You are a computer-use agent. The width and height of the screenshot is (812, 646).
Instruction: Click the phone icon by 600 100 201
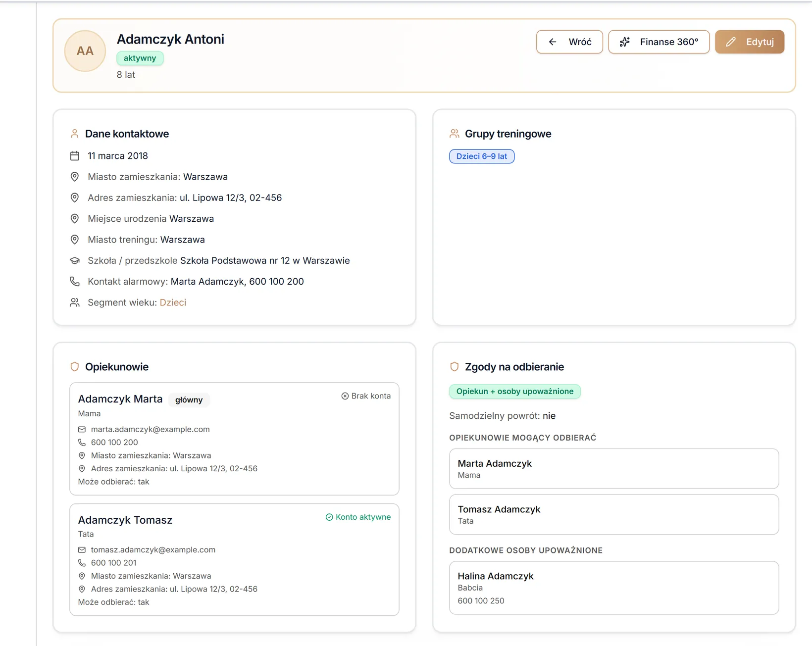pyautogui.click(x=82, y=563)
